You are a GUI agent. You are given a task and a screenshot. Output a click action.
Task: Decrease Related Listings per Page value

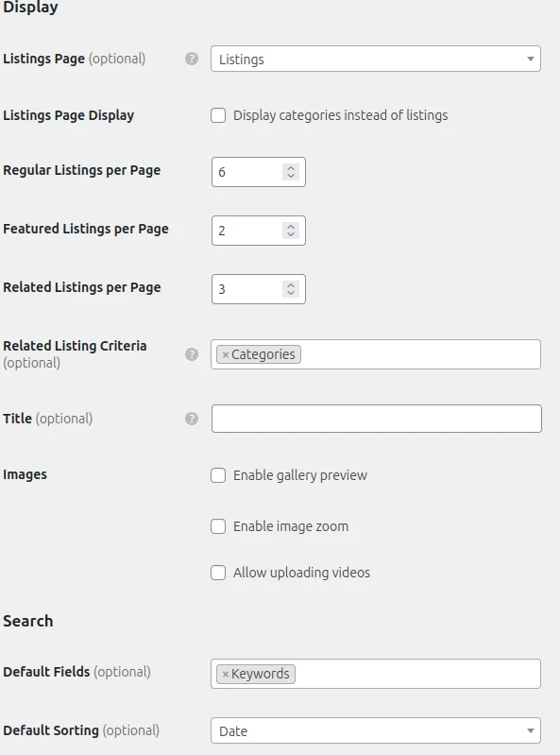(x=291, y=293)
